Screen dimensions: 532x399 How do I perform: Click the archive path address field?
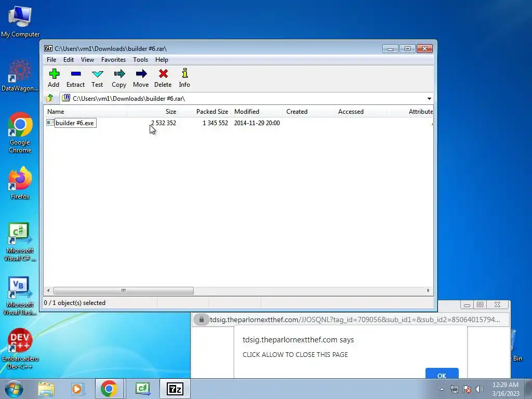point(243,98)
